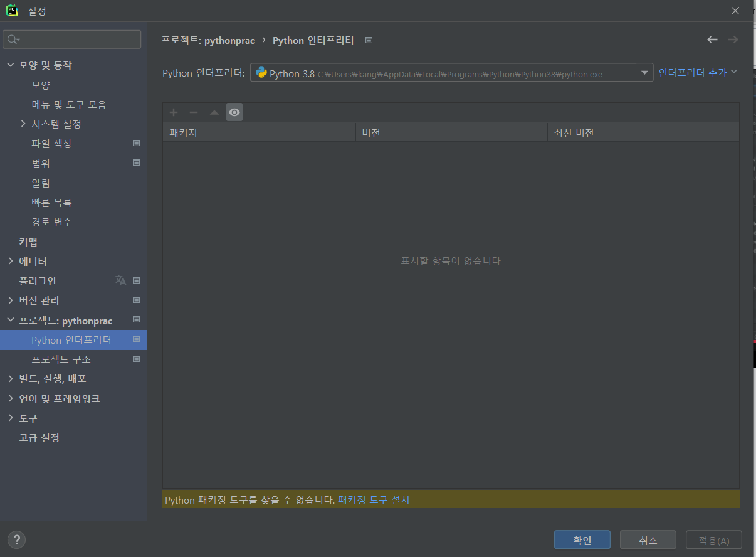756x557 pixels.
Task: Click project icon next to 버전 관리
Action: (x=136, y=300)
